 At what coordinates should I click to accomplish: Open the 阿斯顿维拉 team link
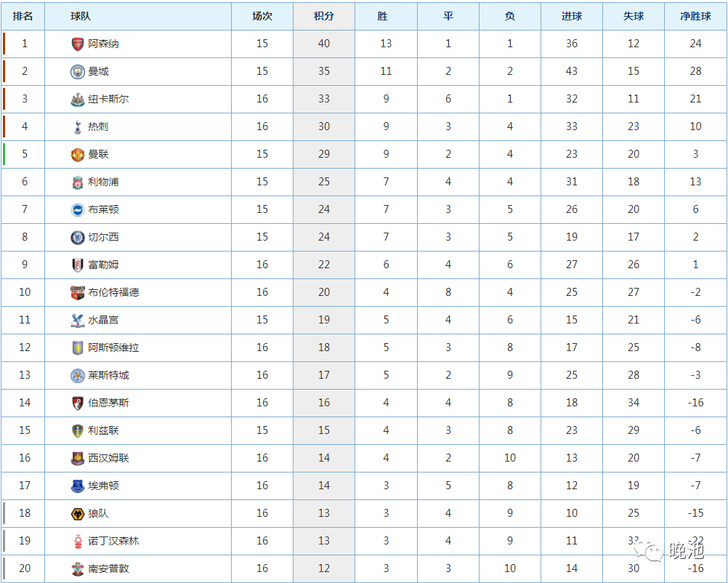click(113, 347)
